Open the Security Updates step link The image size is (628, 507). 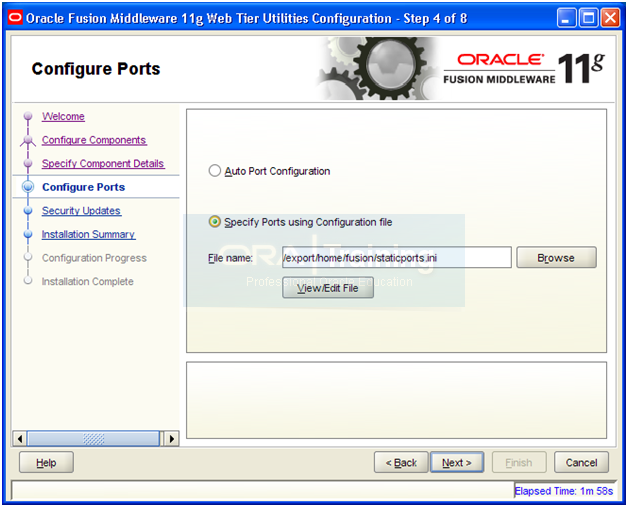click(x=81, y=211)
